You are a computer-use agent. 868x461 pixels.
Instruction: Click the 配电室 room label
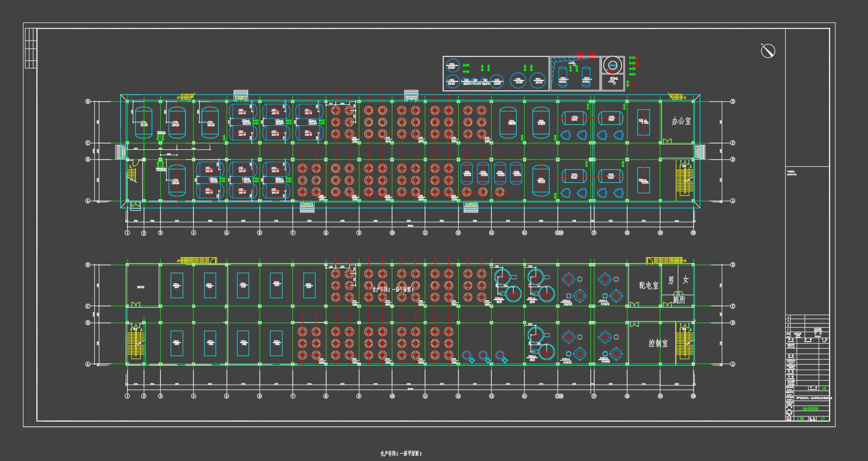[x=648, y=285]
